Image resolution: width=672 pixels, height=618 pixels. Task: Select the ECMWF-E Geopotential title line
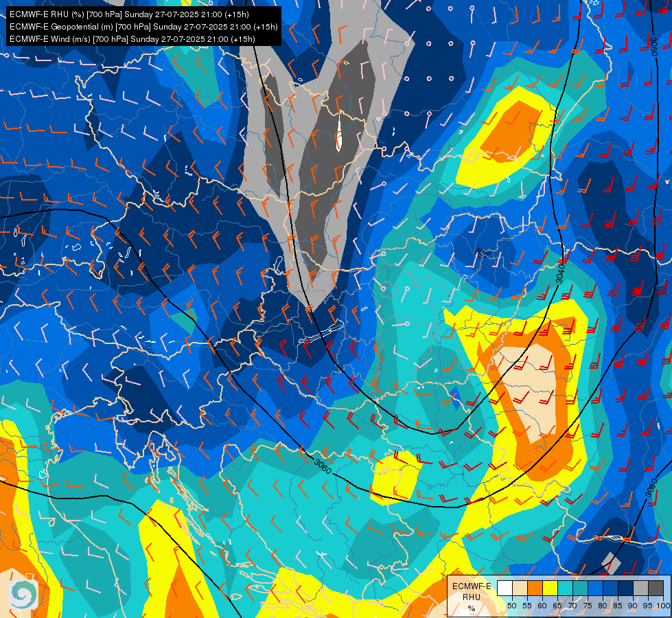coord(143,27)
